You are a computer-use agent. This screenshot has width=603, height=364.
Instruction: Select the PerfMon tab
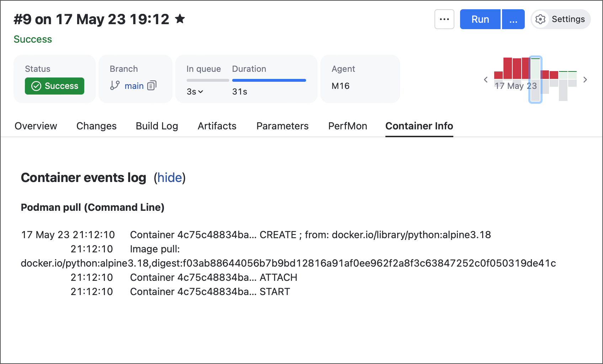(x=347, y=126)
